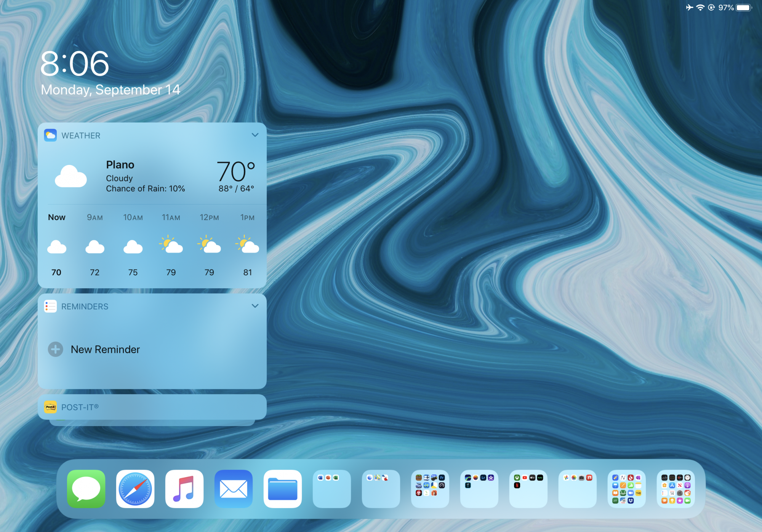Open the Messages app in dock
This screenshot has width=762, height=532.
(x=86, y=489)
